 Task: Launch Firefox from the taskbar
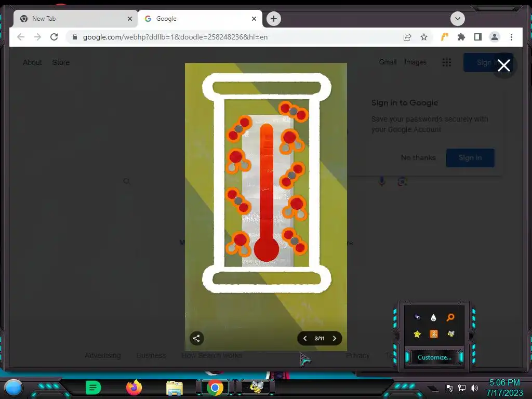point(134,388)
